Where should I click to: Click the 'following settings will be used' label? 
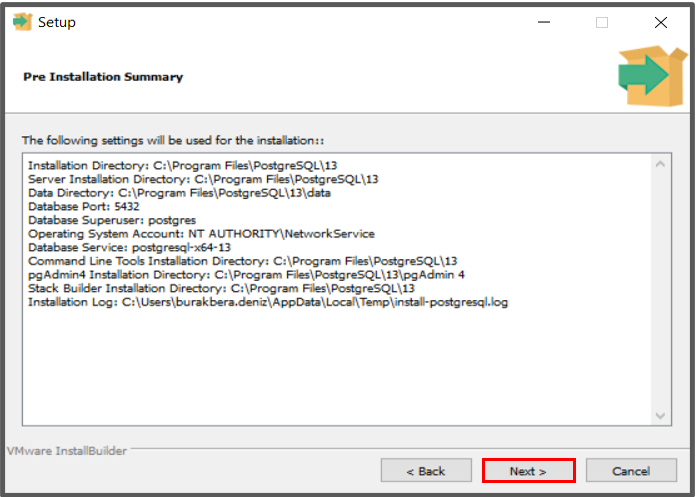pos(173,141)
